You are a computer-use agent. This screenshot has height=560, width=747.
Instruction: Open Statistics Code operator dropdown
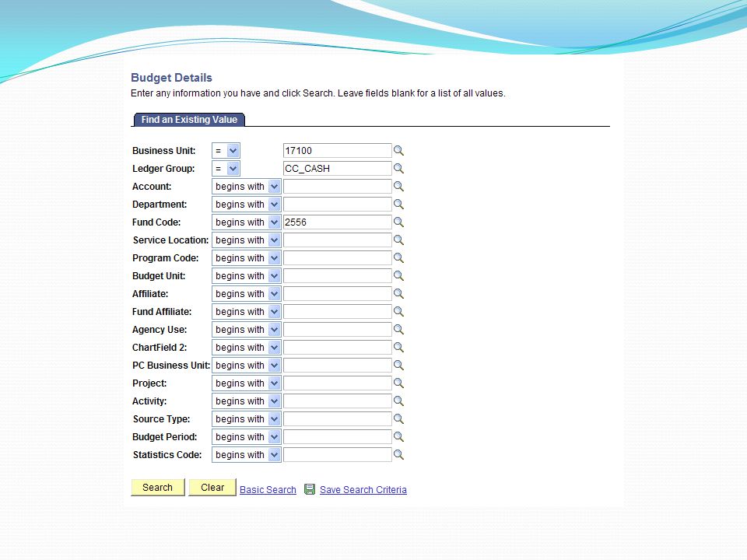coord(247,455)
